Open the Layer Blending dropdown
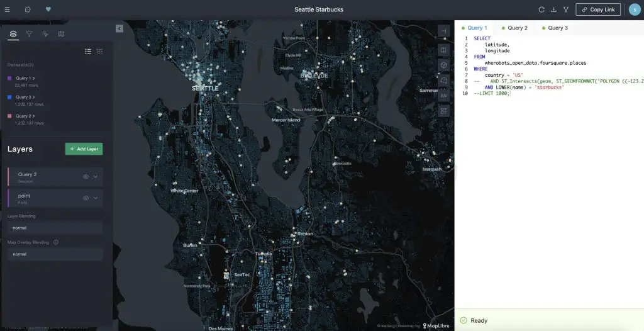The image size is (644, 331). (55, 228)
